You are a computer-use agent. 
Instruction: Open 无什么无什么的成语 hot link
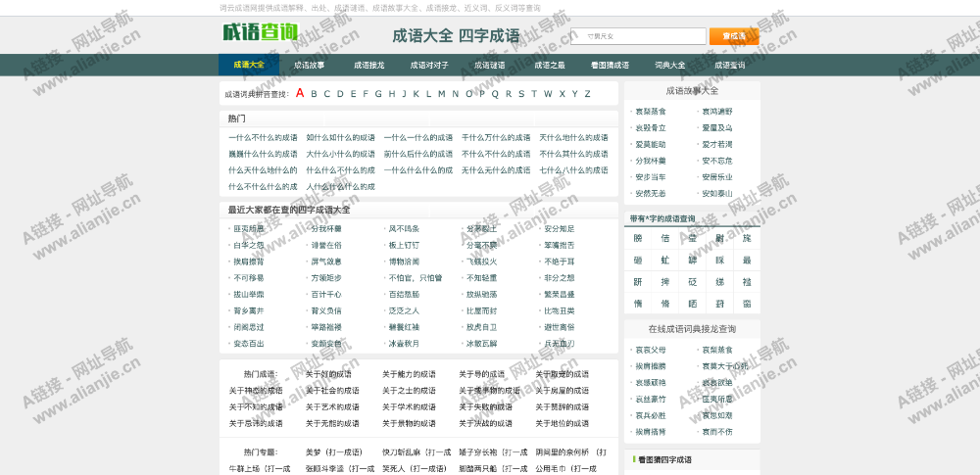(x=496, y=170)
